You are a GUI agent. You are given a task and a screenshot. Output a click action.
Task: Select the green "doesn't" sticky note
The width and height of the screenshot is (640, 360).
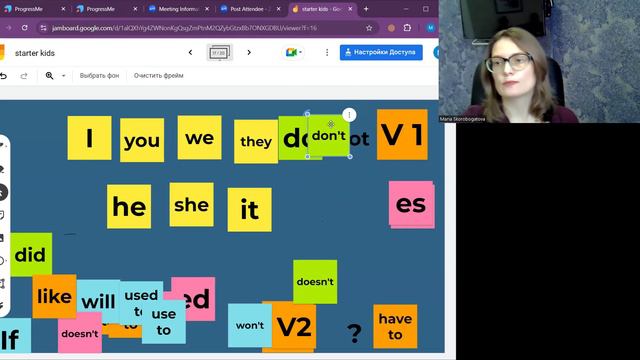(315, 282)
